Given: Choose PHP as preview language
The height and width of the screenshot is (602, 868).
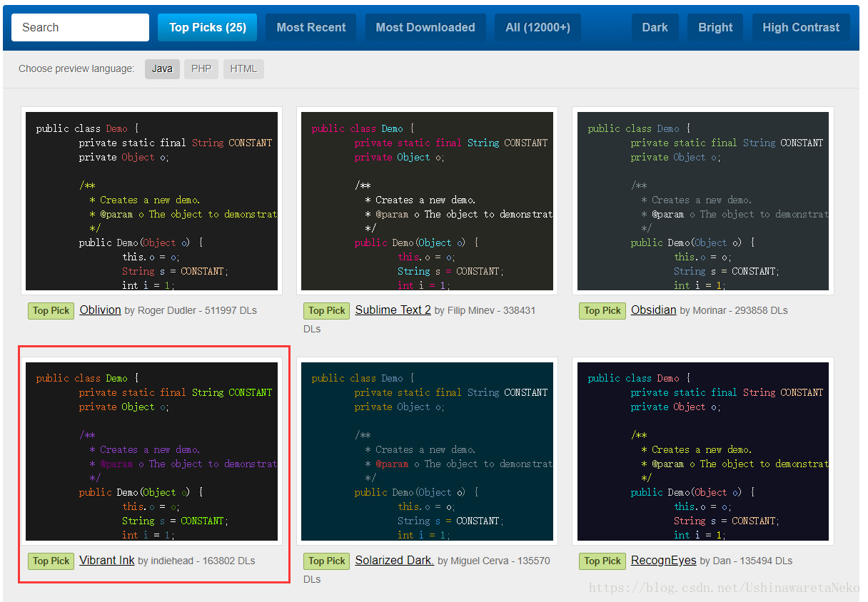Looking at the screenshot, I should click(x=201, y=69).
